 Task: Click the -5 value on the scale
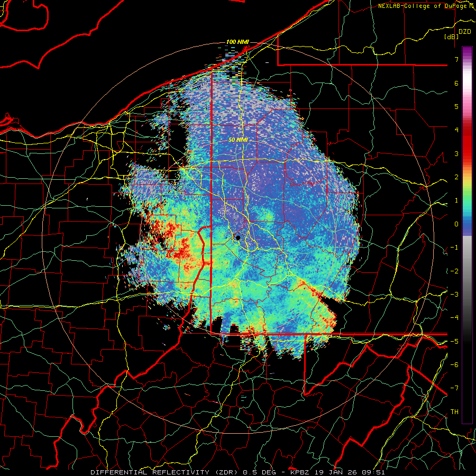click(454, 341)
